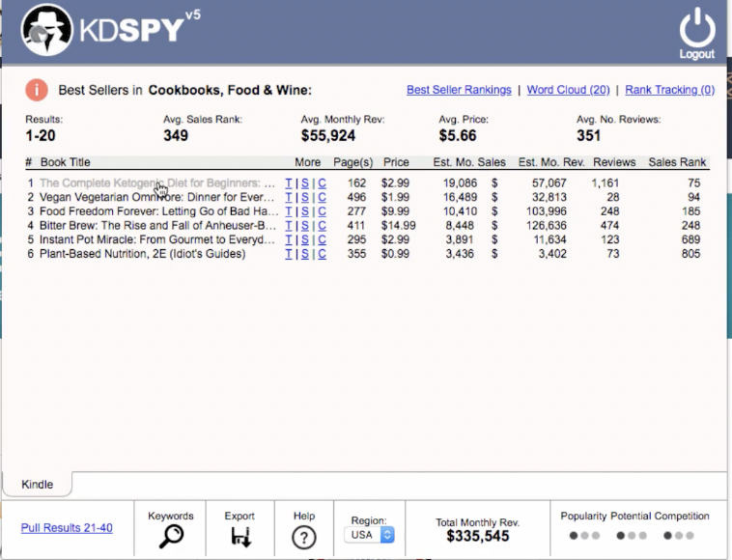Click Results 1-20 value
The image size is (732, 560).
(41, 135)
